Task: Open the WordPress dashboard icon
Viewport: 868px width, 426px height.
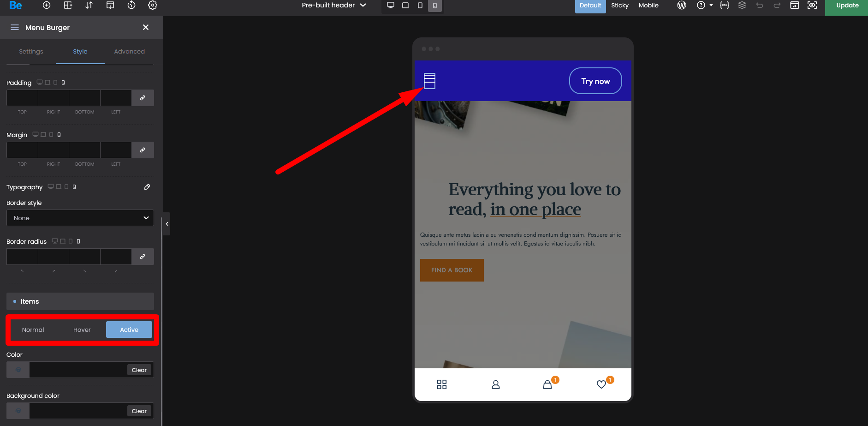Action: click(682, 6)
